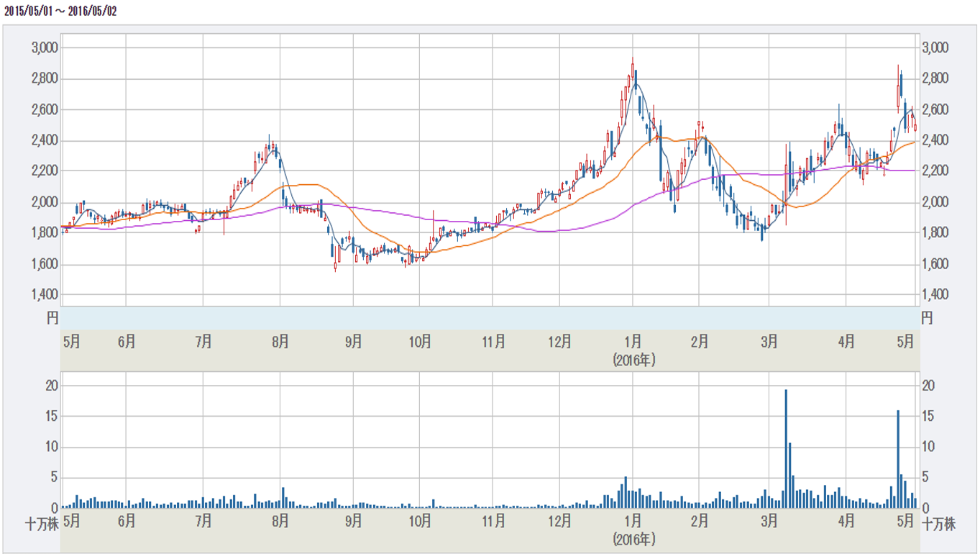Click the 10 label on the left volume axis

click(52, 448)
